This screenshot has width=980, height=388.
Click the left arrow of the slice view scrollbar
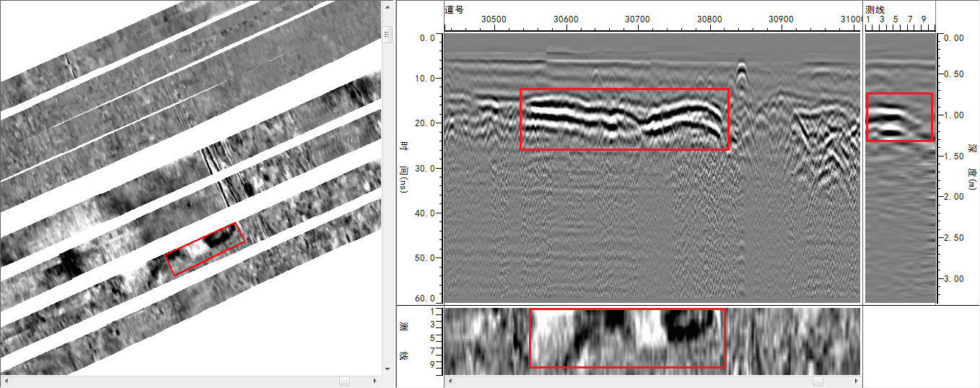[450, 381]
